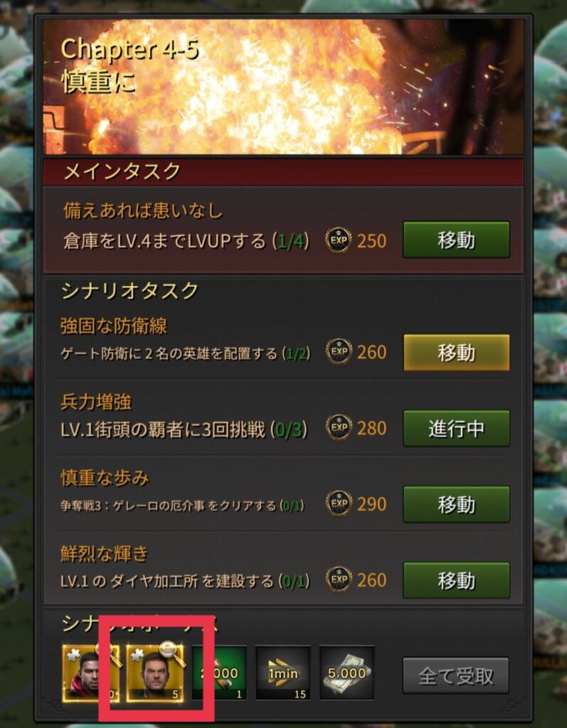This screenshot has width=567, height=728.
Task: Tap the 1min speedup reward icon
Action: 283,673
